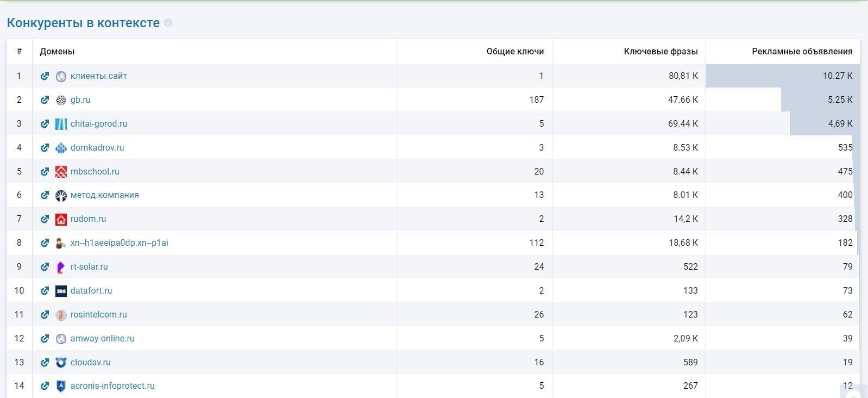This screenshot has height=398, width=868.
Task: Click the domkadrov.ru favicon
Action: [61, 148]
